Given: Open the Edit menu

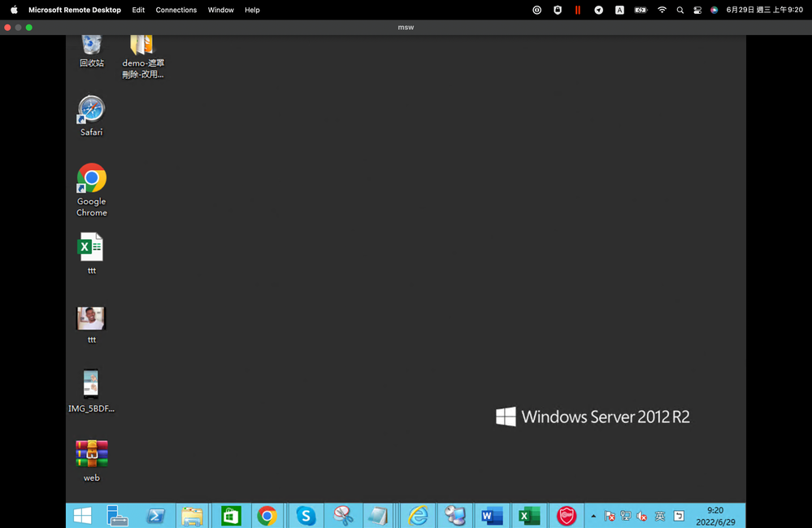Looking at the screenshot, I should coord(138,10).
